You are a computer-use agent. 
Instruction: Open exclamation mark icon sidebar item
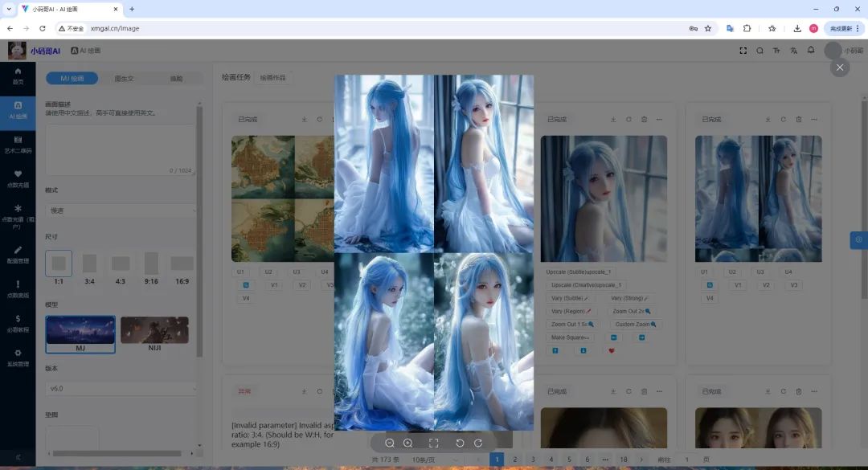point(18,289)
